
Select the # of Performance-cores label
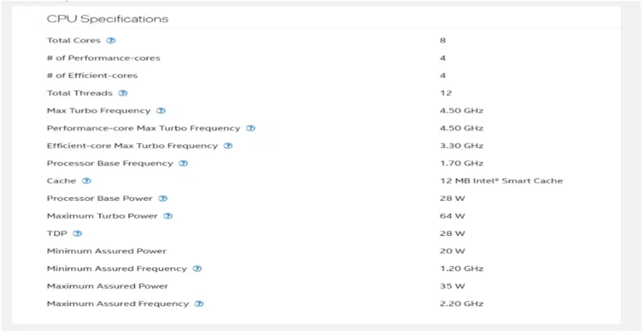coord(104,58)
